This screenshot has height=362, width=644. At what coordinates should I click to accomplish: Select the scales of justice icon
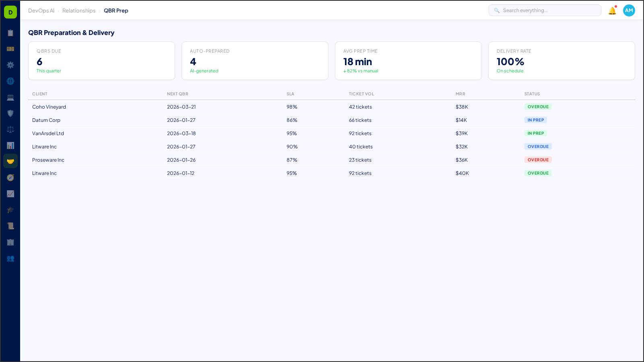[10, 129]
